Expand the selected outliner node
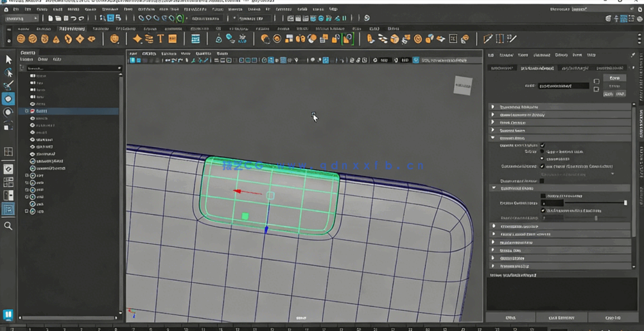The image size is (644, 331). pos(26,111)
